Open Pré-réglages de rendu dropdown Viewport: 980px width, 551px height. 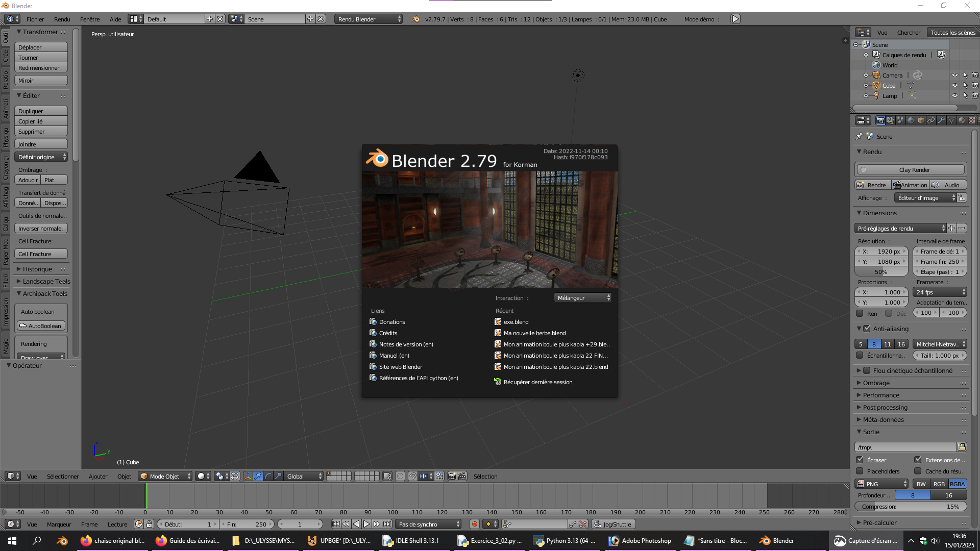click(900, 228)
